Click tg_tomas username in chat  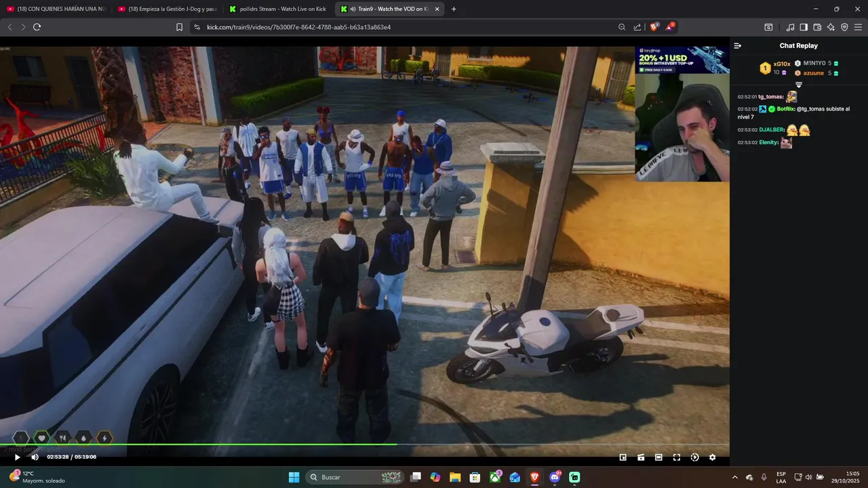point(770,97)
